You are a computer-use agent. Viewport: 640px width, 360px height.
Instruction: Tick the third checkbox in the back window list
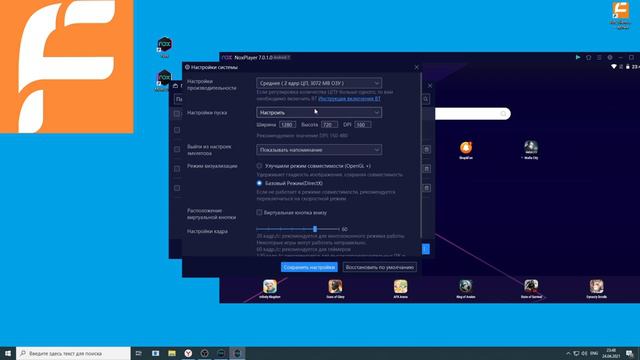coord(177,149)
